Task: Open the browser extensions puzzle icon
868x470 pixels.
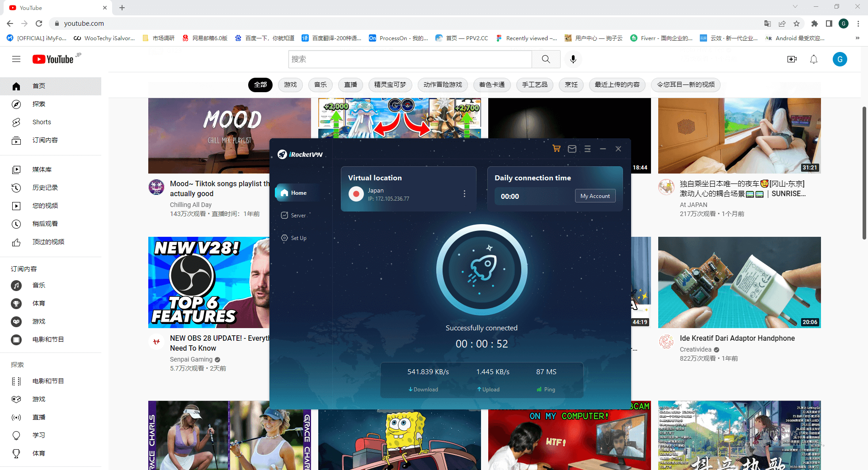Action: [x=815, y=23]
